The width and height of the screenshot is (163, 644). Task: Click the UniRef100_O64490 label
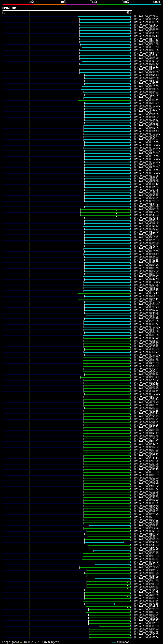tap(146, 53)
